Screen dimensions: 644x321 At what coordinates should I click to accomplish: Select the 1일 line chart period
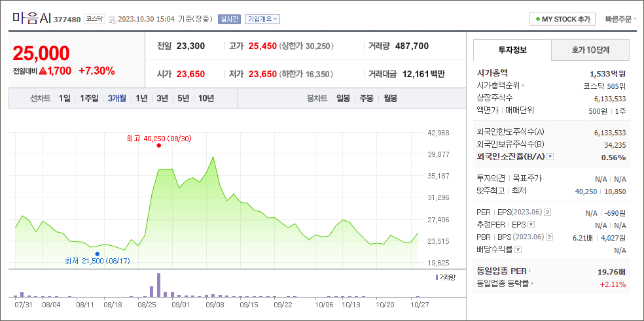pyautogui.click(x=65, y=99)
